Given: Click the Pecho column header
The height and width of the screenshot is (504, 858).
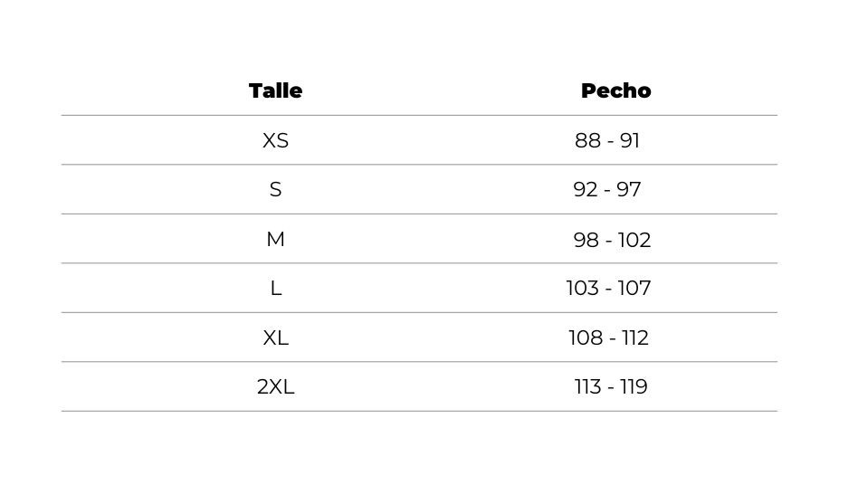Looking at the screenshot, I should (x=615, y=90).
